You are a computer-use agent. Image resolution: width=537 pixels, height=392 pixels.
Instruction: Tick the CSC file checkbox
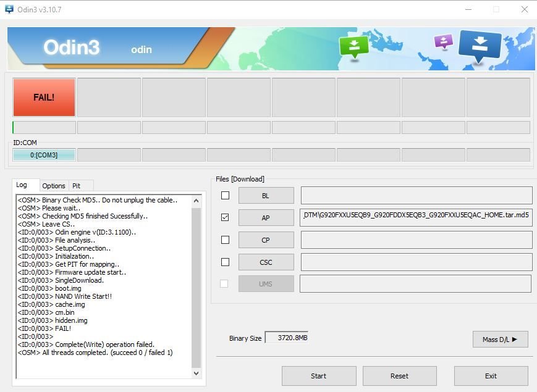coord(225,262)
